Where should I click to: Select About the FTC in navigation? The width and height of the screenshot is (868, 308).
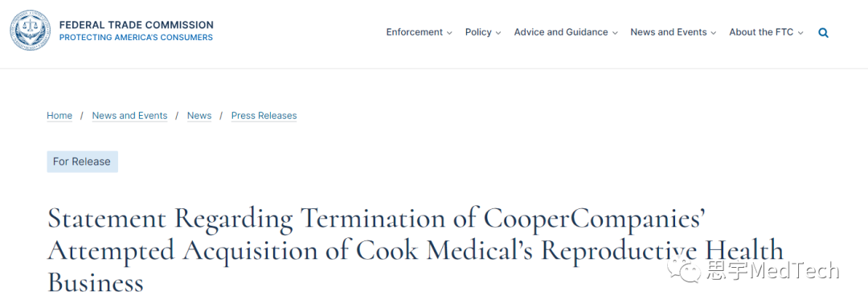(761, 32)
